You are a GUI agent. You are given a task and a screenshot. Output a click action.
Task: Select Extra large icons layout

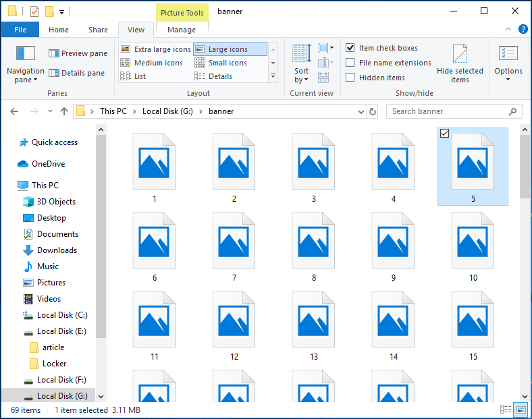(125, 49)
